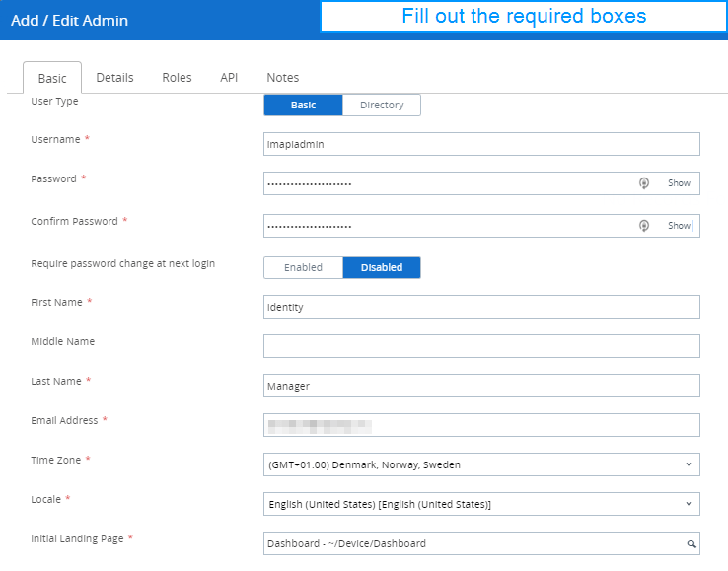Go to the API tab
This screenshot has height=571, width=728.
[x=229, y=78]
